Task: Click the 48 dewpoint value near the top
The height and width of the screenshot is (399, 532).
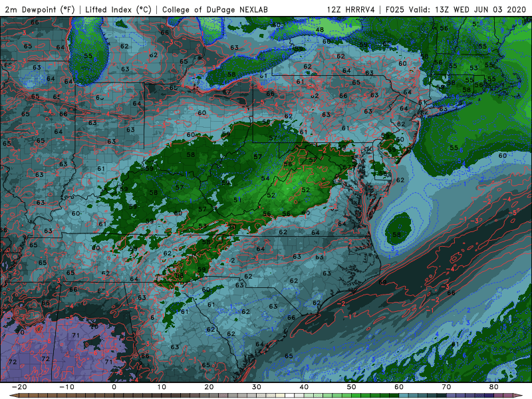Action: 320,30
